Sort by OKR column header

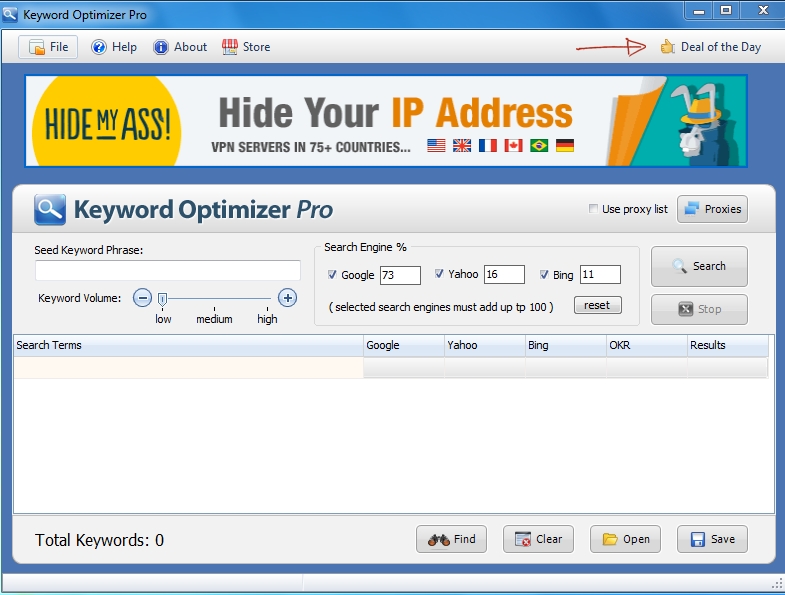click(647, 345)
